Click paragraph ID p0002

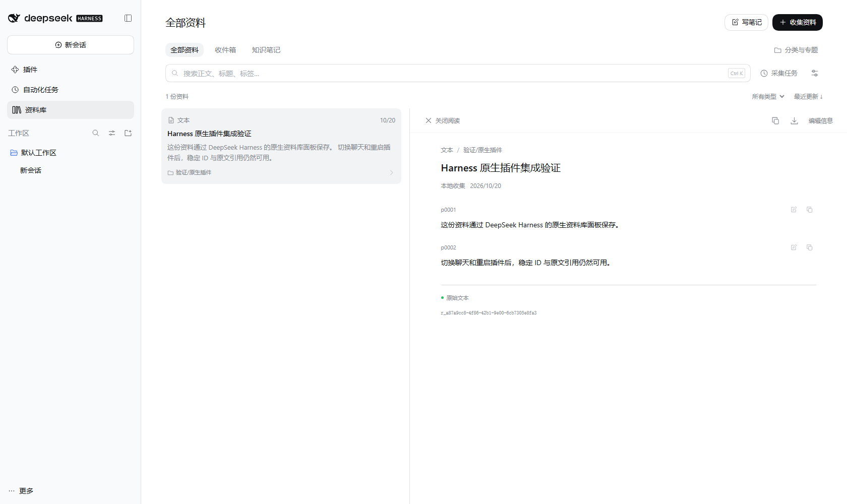tap(448, 247)
